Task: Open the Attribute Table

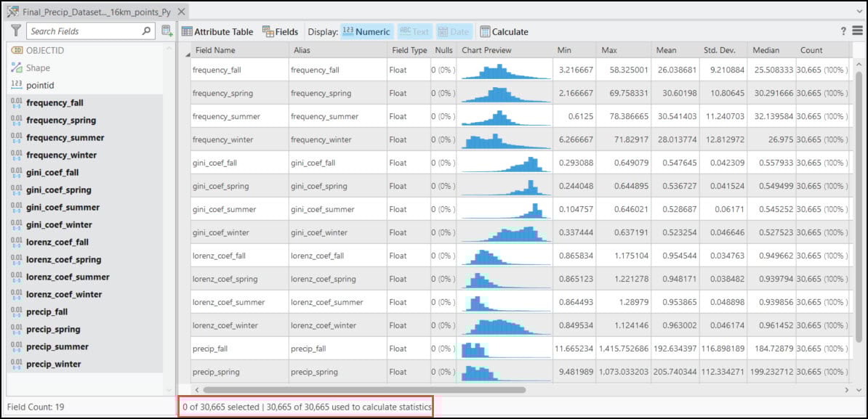Action: (x=217, y=32)
